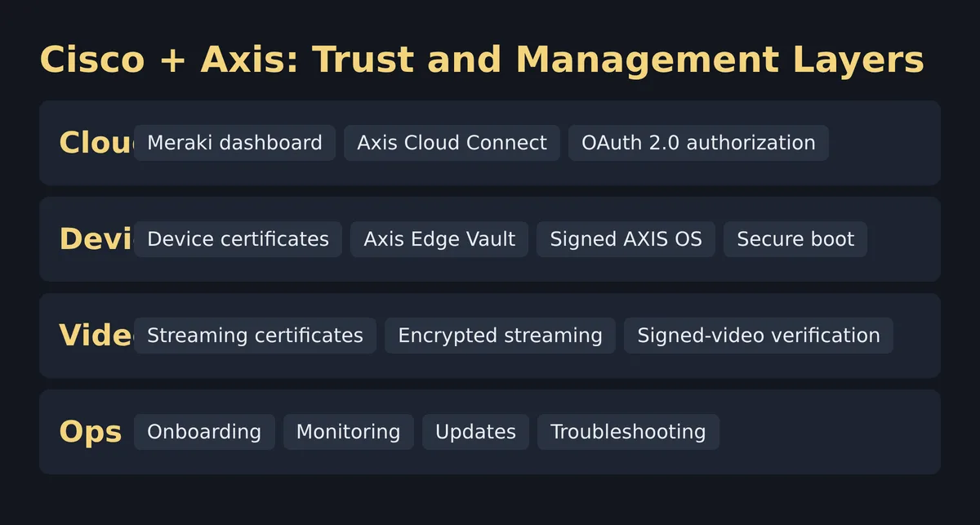Click the Secure boot chip
Image resolution: width=980 pixels, height=525 pixels.
[795, 239]
